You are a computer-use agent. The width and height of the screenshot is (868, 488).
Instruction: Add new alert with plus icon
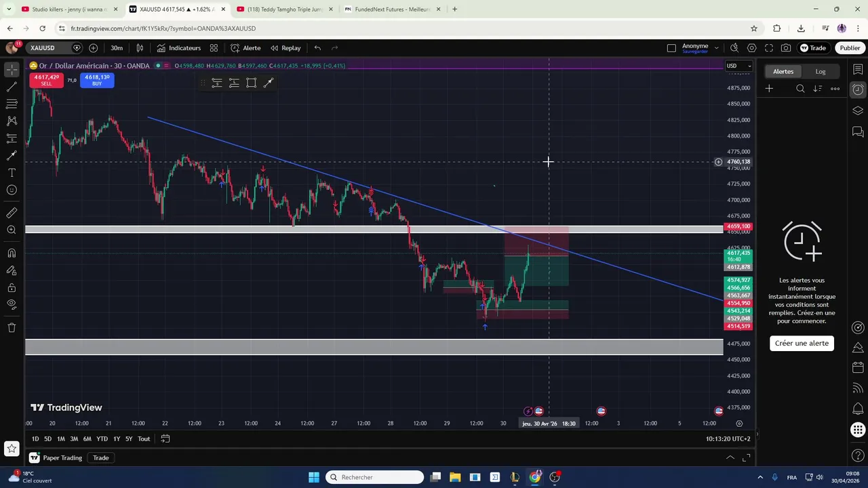point(769,89)
